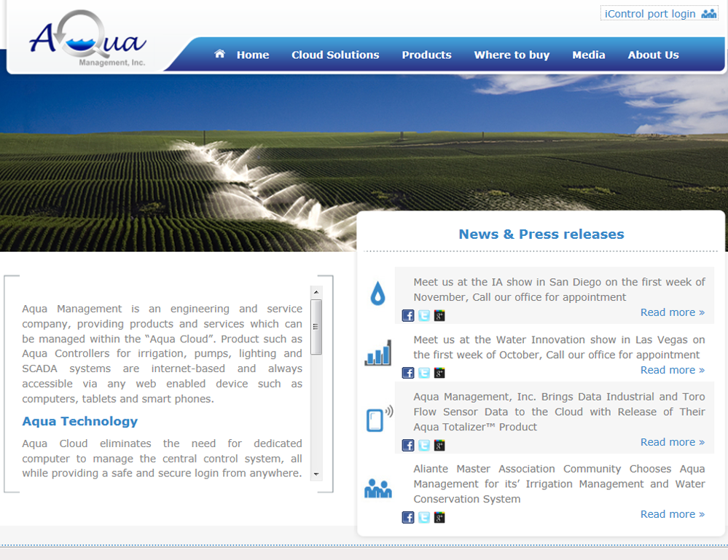Share Water Innovation show news on Facebook
Viewport: 728px width, 560px height.
[x=408, y=373]
